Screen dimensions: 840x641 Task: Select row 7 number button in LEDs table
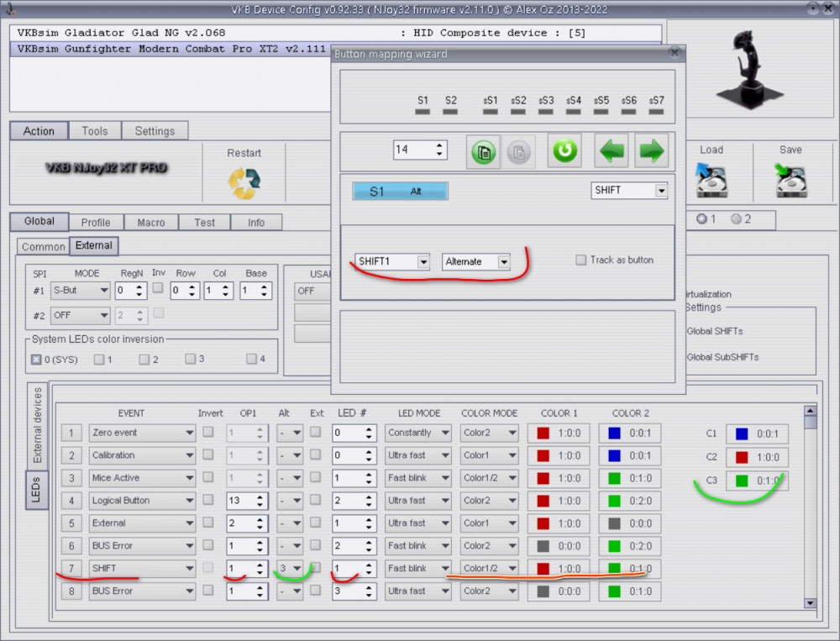[x=71, y=569]
